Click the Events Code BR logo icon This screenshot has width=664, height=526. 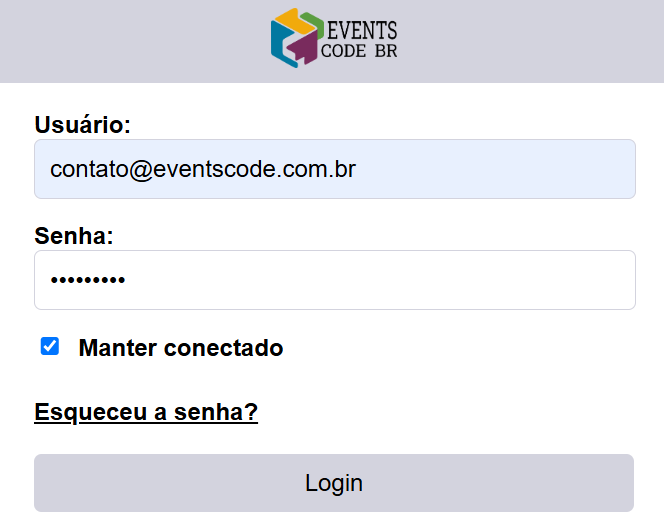coord(297,38)
